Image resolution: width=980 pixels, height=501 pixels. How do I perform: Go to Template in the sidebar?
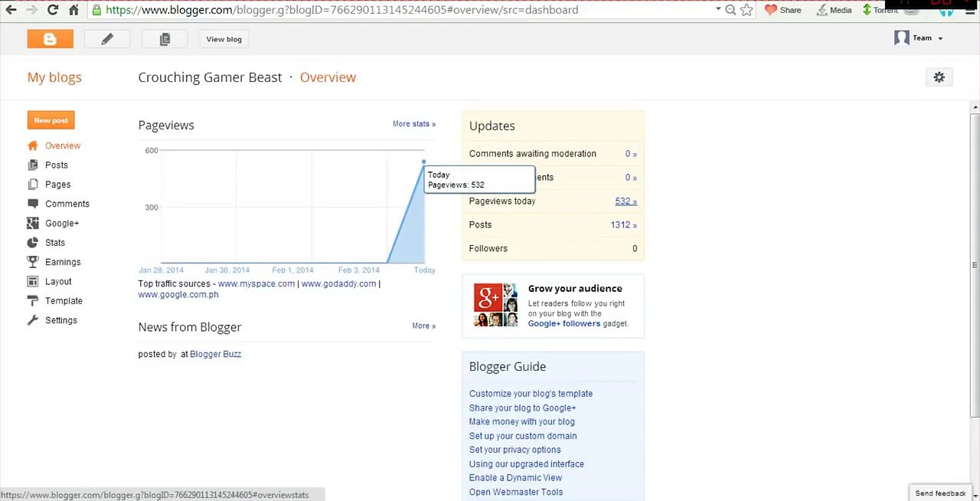(x=63, y=301)
